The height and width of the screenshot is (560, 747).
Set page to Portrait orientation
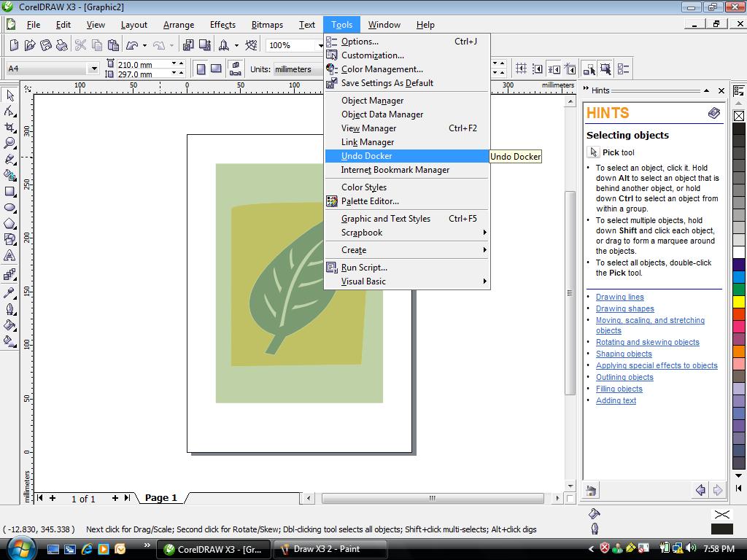[x=201, y=69]
